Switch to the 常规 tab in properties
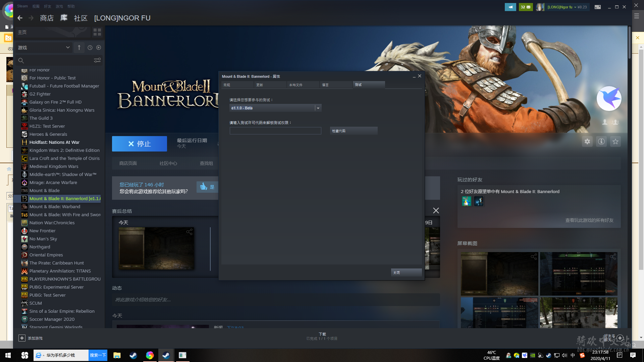The image size is (644, 362). pos(237,85)
